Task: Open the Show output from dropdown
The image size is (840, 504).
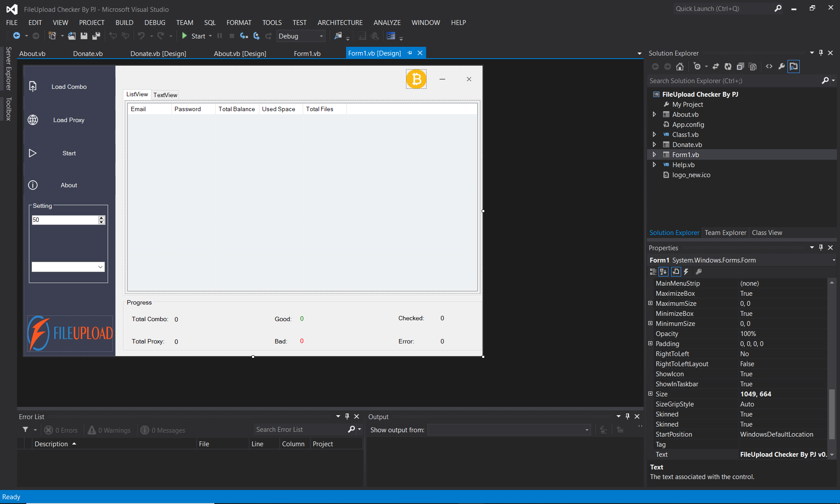Action: (586, 430)
